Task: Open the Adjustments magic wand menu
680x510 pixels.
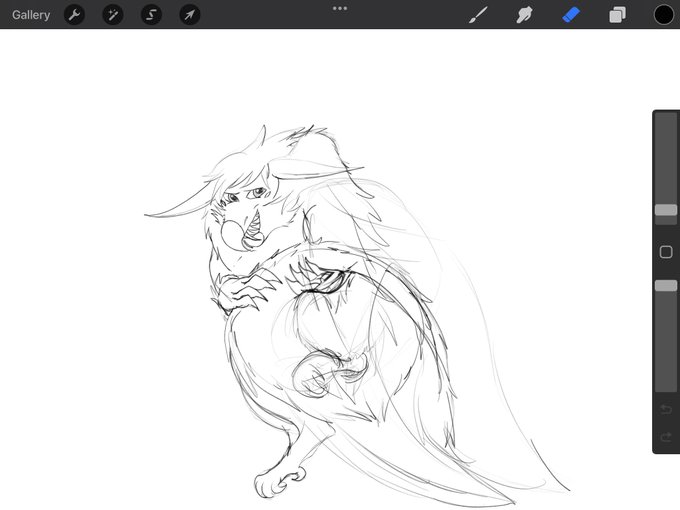Action: click(113, 15)
